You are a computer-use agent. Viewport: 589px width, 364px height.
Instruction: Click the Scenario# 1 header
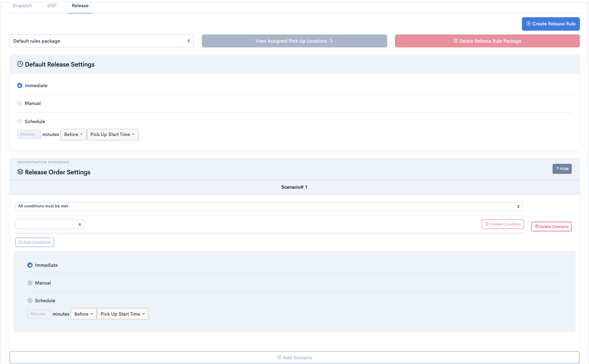294,187
